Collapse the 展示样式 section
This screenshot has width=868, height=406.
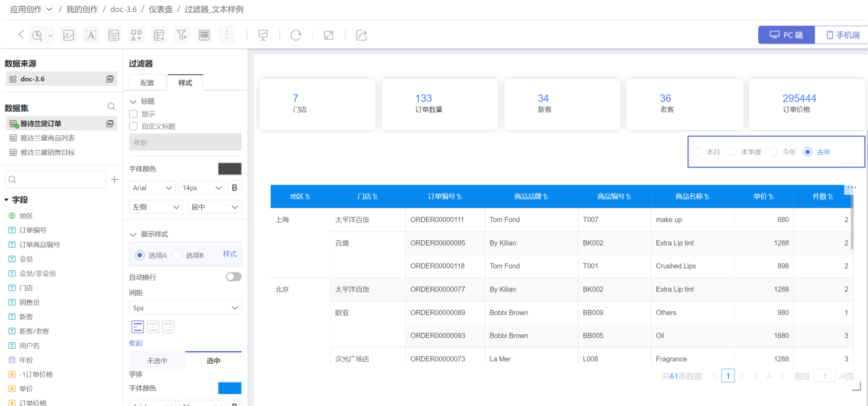point(133,234)
